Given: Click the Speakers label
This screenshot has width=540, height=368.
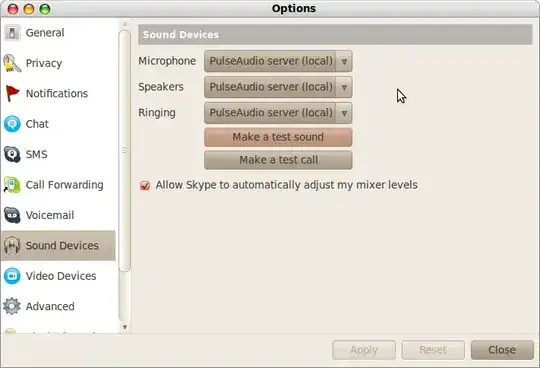Looking at the screenshot, I should coord(161,87).
